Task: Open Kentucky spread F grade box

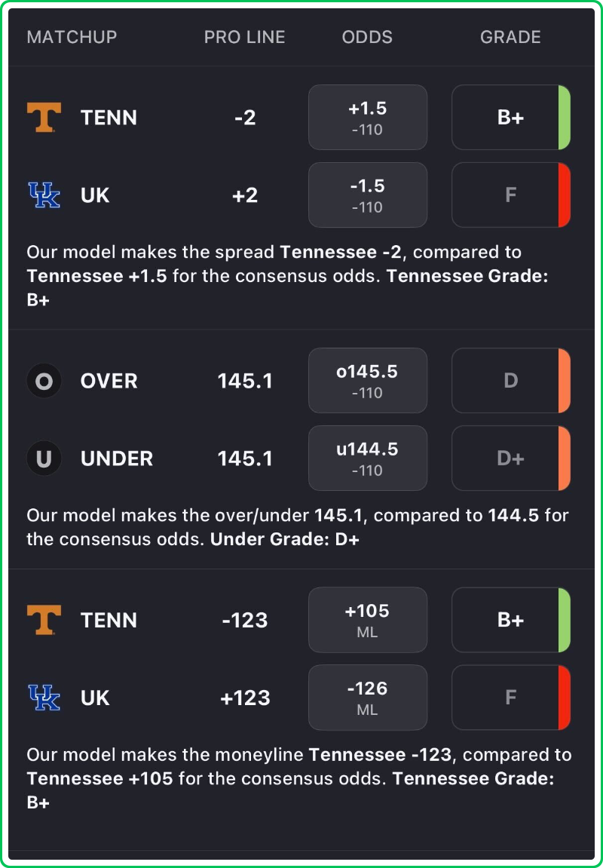Action: 510,195
